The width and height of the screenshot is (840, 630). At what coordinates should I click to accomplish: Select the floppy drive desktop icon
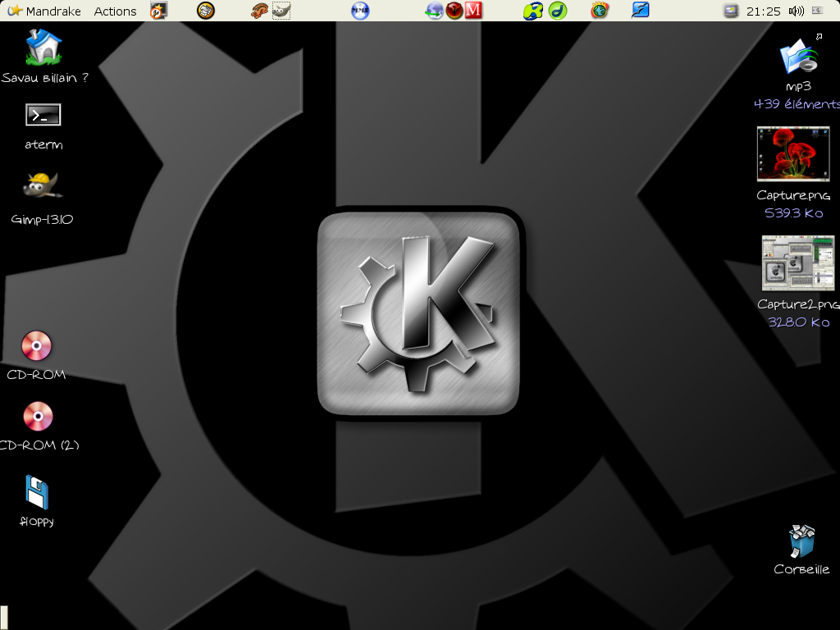tap(37, 492)
